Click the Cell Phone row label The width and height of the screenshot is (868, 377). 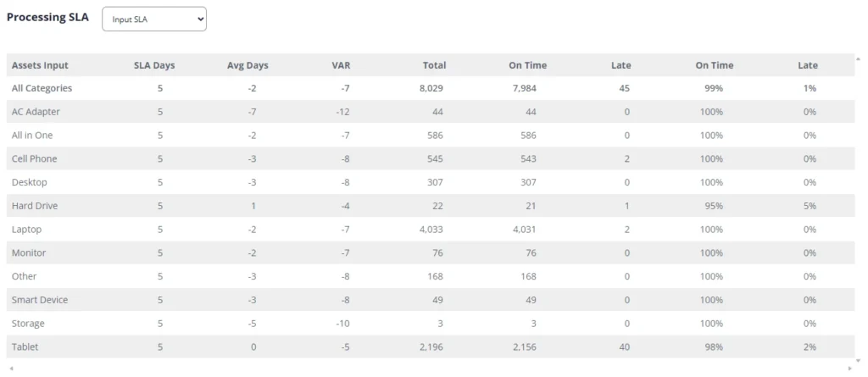pos(35,158)
